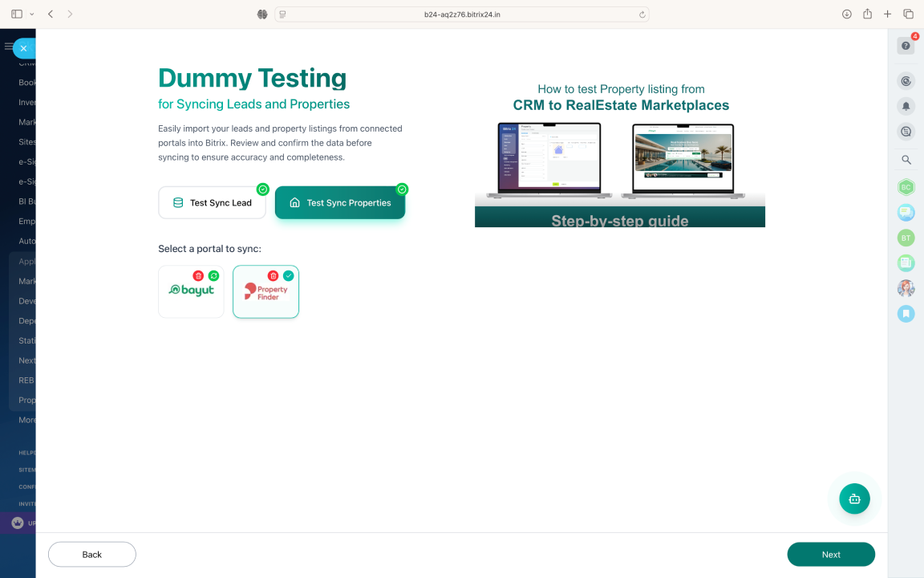Select the Bayut portal card
The height and width of the screenshot is (578, 924).
[191, 295]
